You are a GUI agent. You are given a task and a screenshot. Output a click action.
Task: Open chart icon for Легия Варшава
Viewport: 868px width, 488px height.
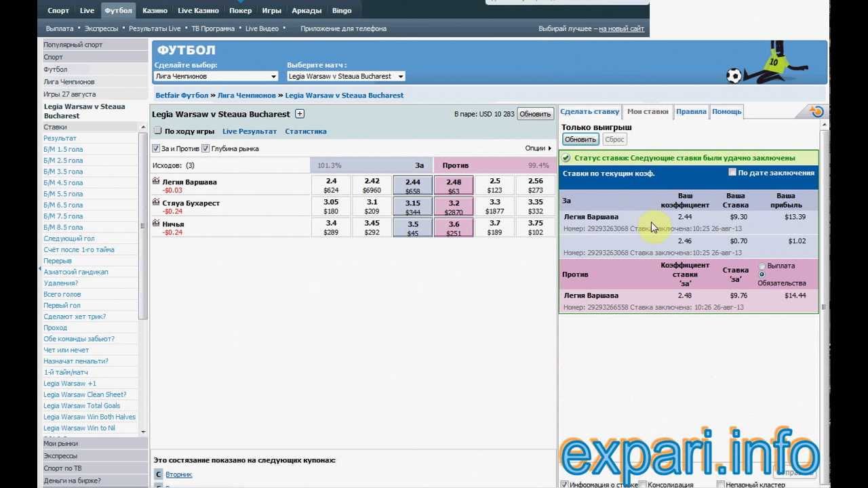point(156,182)
